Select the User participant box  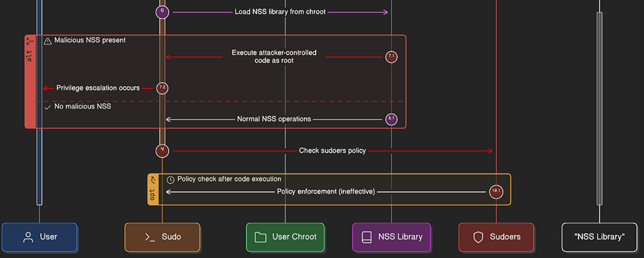[x=39, y=237]
